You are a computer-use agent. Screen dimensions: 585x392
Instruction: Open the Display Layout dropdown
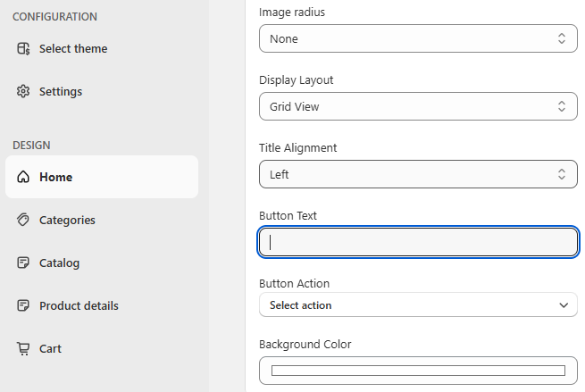(418, 106)
